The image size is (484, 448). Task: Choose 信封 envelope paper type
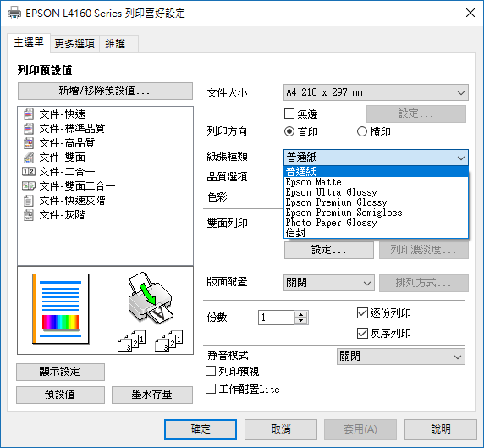pyautogui.click(x=376, y=233)
